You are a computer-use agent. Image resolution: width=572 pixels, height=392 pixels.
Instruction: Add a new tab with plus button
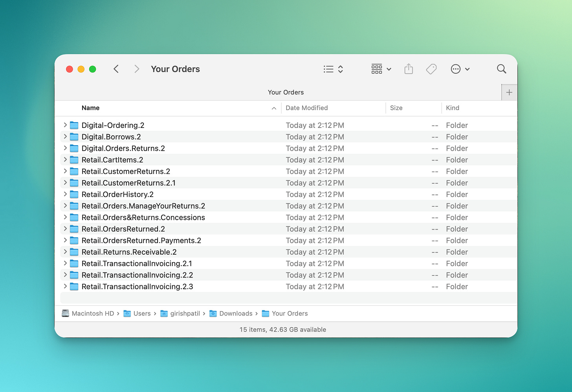click(509, 92)
